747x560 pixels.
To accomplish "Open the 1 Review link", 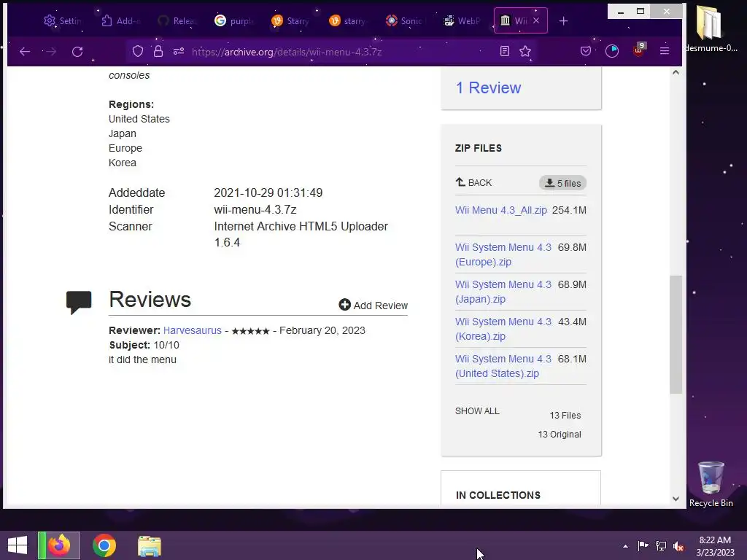I will pos(488,87).
